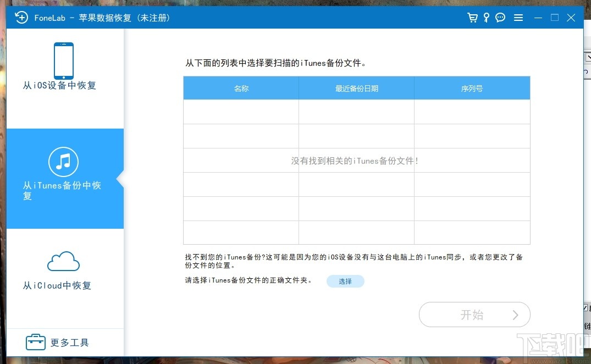Click the 选择 button to pick backup folder

345,281
